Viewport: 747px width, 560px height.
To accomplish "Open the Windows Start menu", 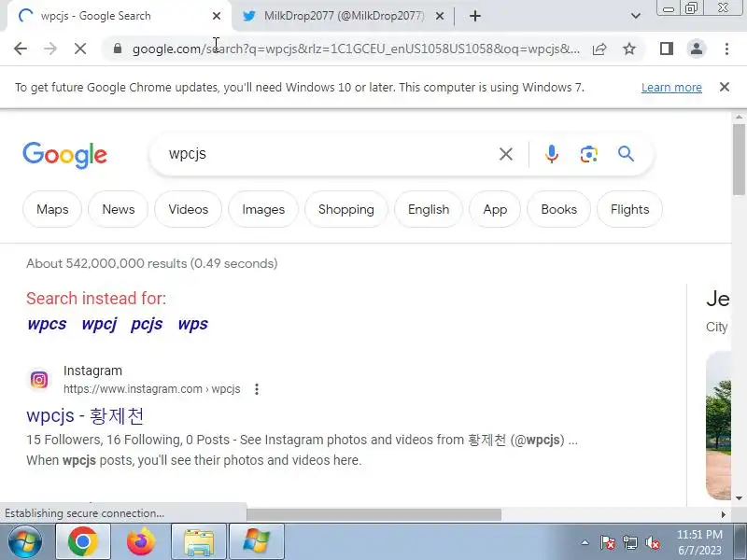I will [24, 542].
